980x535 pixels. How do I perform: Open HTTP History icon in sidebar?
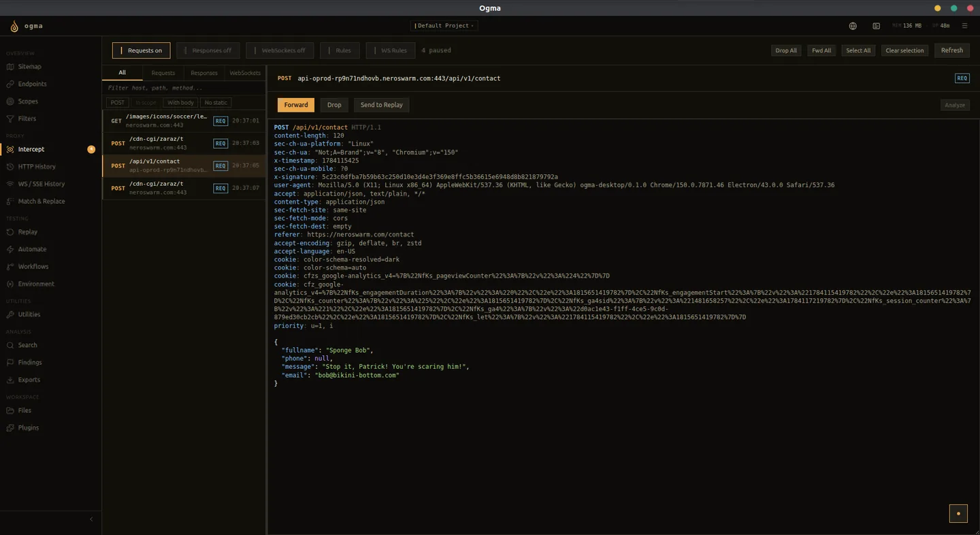10,167
